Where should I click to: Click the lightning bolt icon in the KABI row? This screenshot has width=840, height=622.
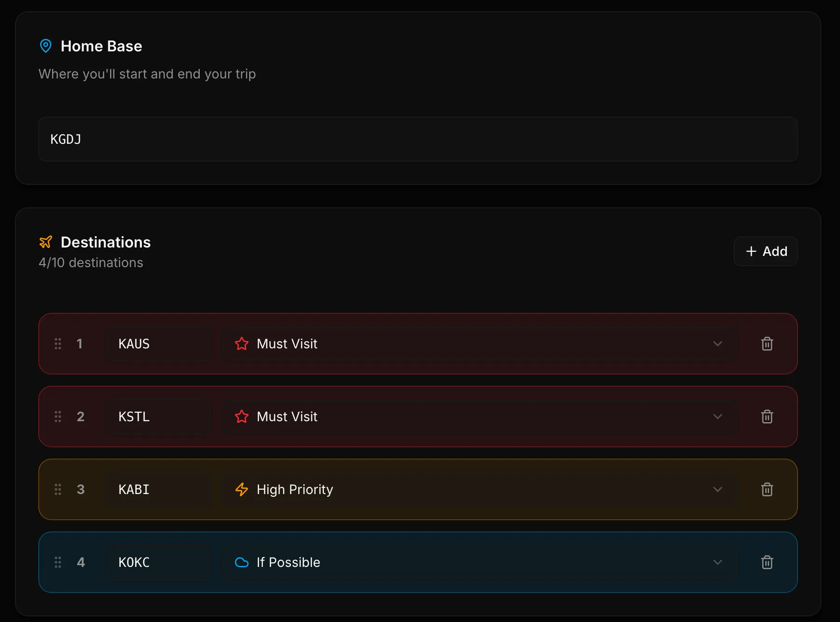(242, 489)
